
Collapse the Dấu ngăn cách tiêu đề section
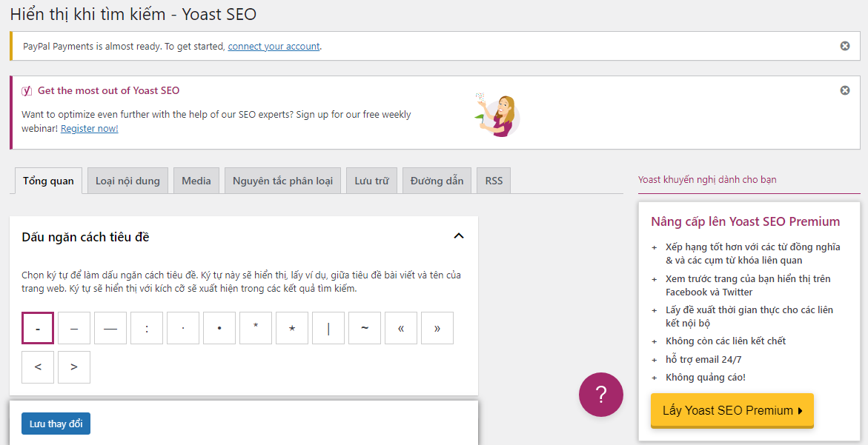pos(458,236)
